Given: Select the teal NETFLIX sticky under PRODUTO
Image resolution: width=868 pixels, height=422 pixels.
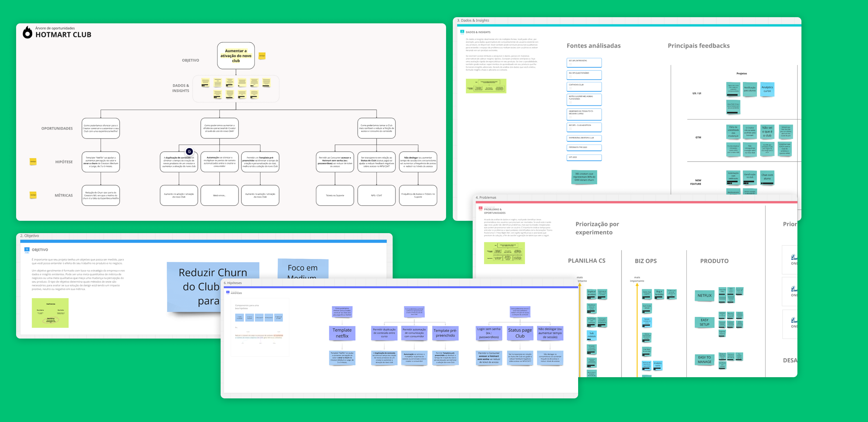Looking at the screenshot, I should (705, 295).
